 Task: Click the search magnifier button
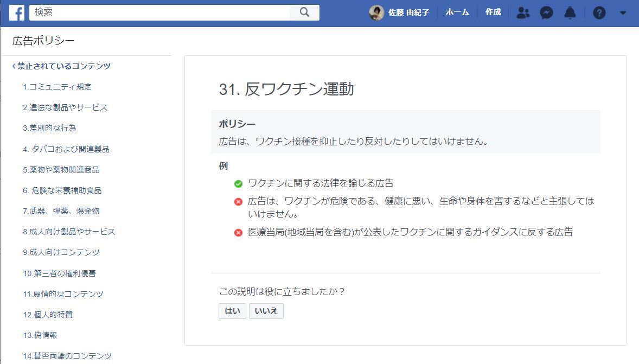click(304, 12)
